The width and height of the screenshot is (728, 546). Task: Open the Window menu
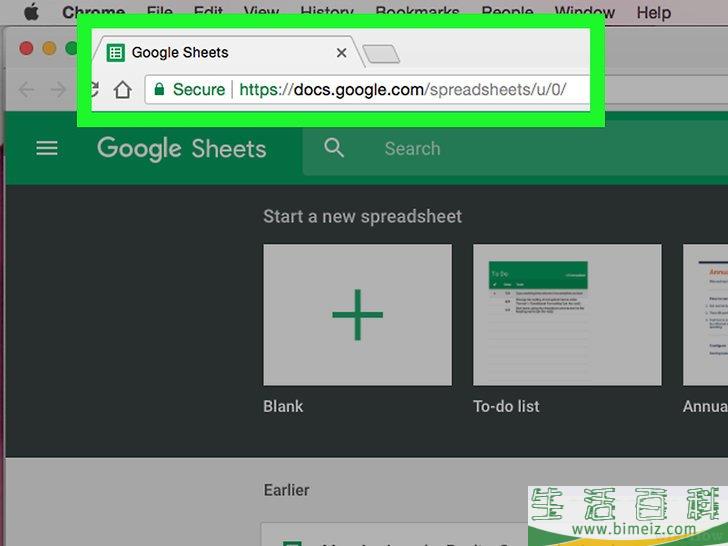coord(585,12)
